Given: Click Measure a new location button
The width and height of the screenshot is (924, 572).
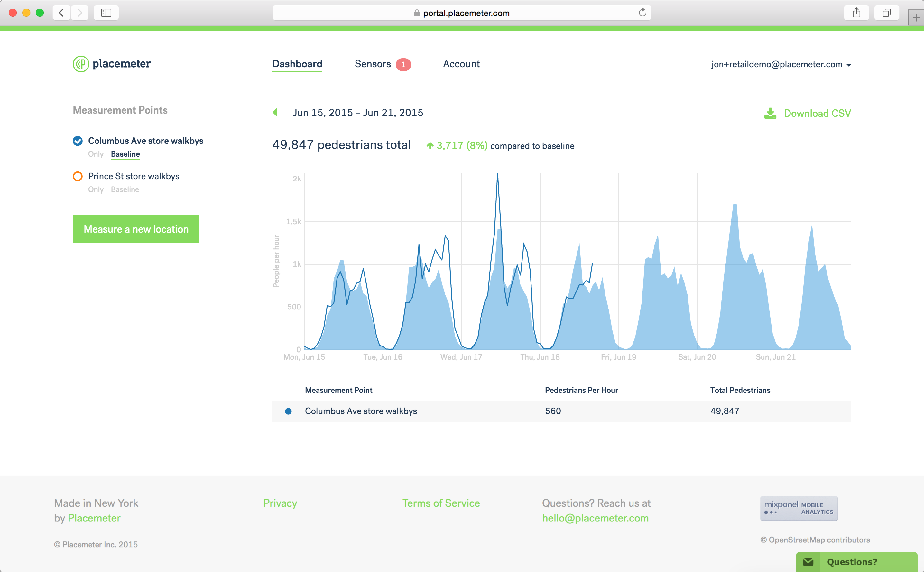Looking at the screenshot, I should [136, 229].
